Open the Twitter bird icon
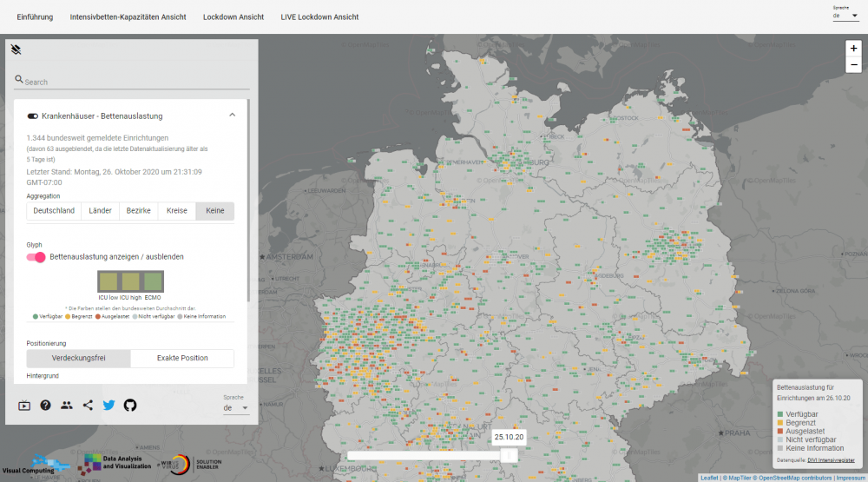868x482 pixels. tap(108, 405)
